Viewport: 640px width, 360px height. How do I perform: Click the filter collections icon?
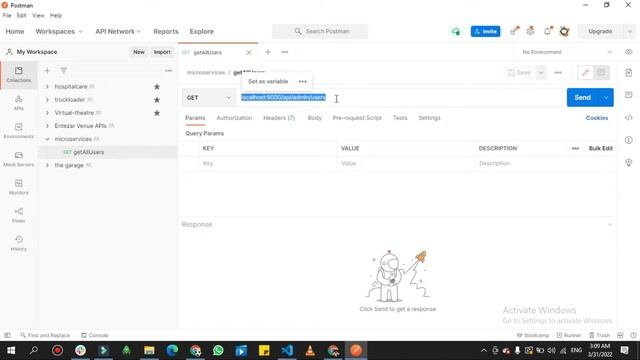(64, 71)
